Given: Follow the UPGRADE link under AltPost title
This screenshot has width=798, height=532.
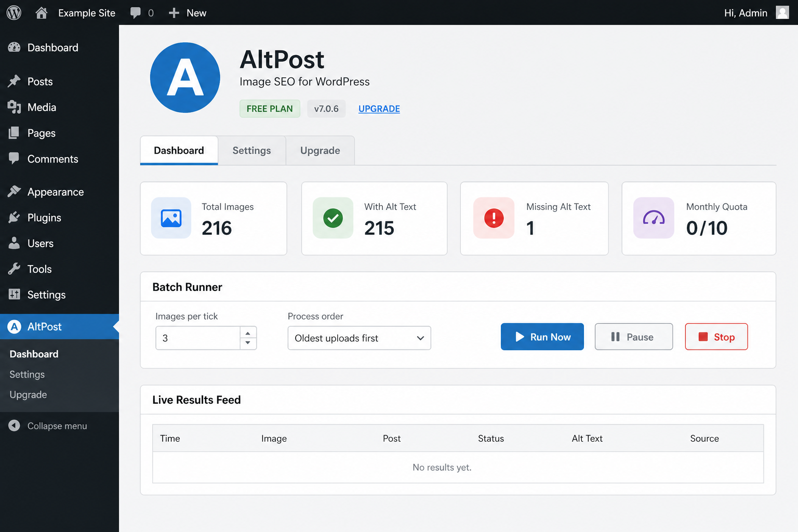Looking at the screenshot, I should pos(379,109).
